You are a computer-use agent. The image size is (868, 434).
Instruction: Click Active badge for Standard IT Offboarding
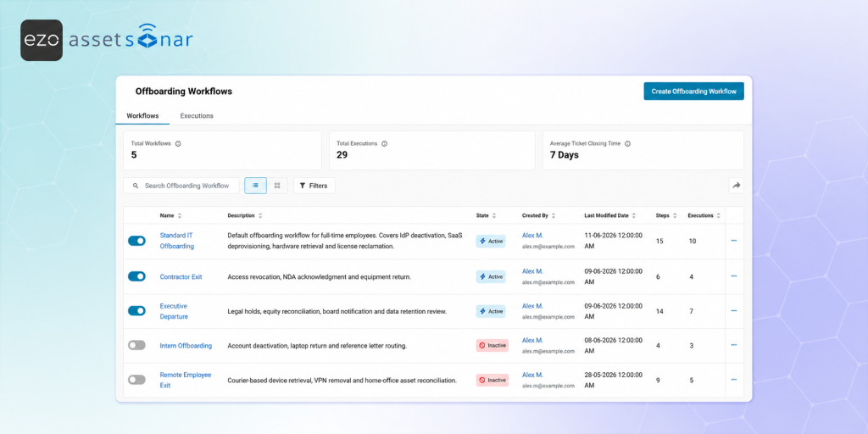coord(491,241)
